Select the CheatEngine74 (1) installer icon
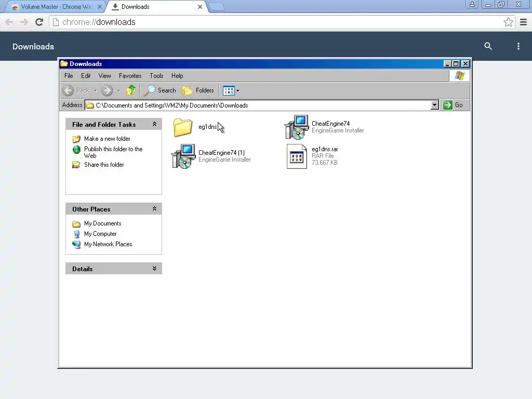The height and width of the screenshot is (399, 532). pos(183,156)
